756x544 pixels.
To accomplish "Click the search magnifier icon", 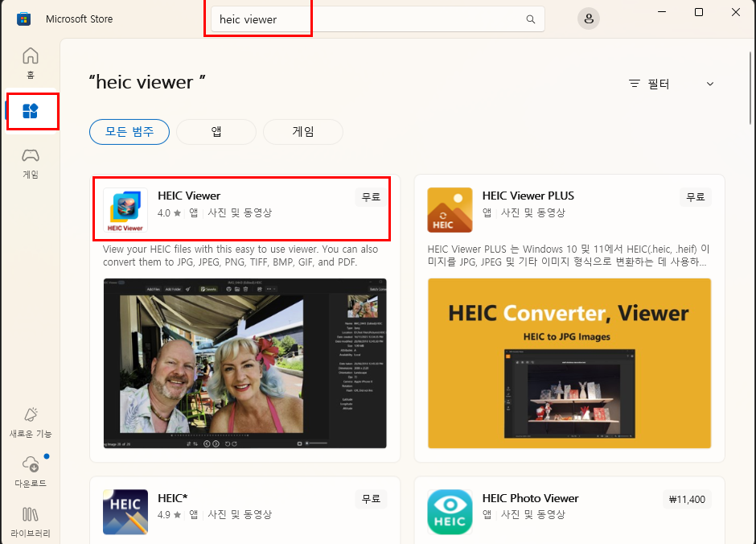I will pyautogui.click(x=530, y=19).
